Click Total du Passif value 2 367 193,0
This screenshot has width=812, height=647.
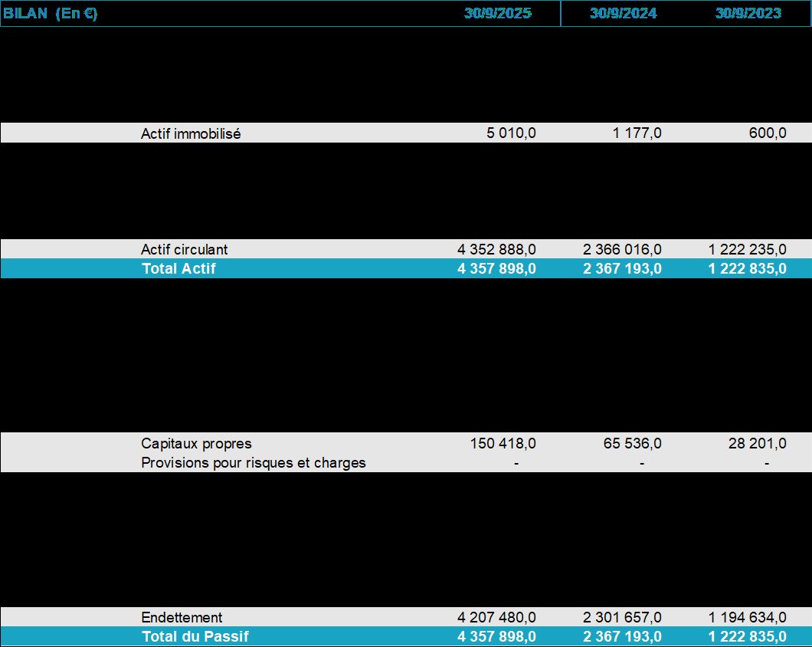(622, 636)
